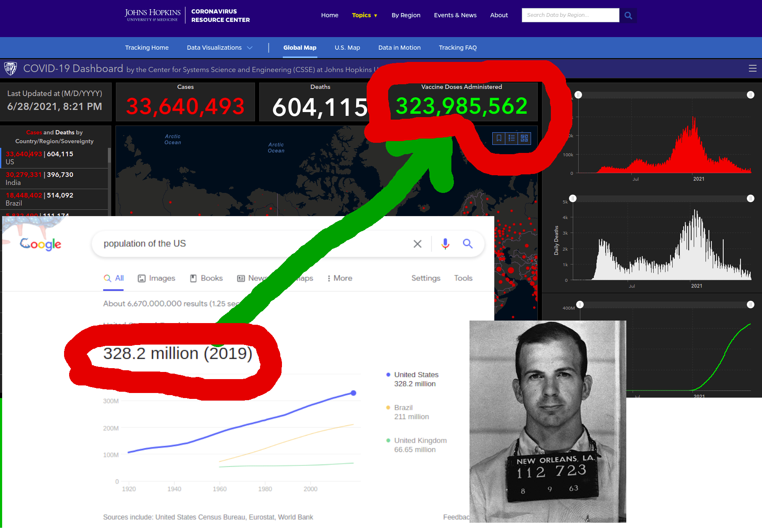This screenshot has height=532, width=762.
Task: Click the Google logo
Action: pos(40,244)
